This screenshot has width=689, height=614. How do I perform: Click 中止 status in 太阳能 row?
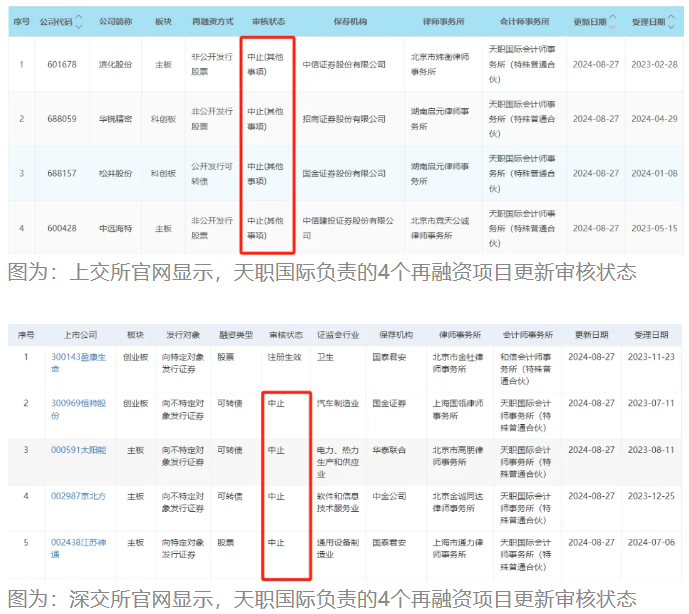pos(276,450)
